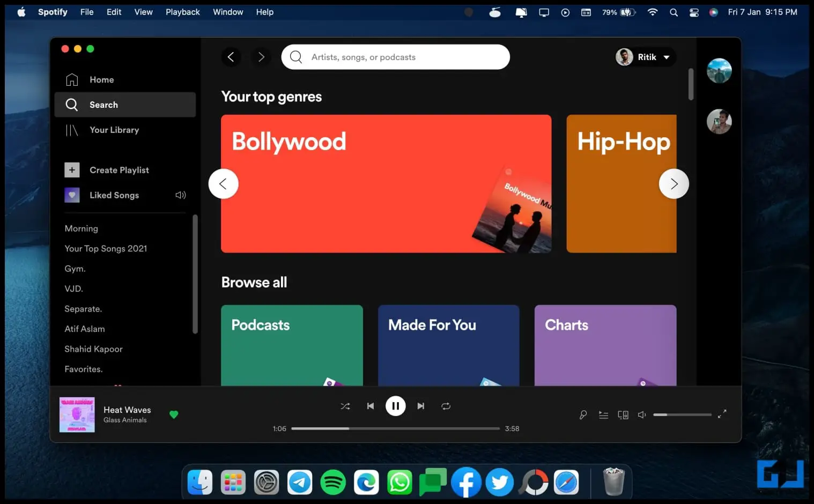The height and width of the screenshot is (504, 814).
Task: Open the Charts category card
Action: point(605,345)
